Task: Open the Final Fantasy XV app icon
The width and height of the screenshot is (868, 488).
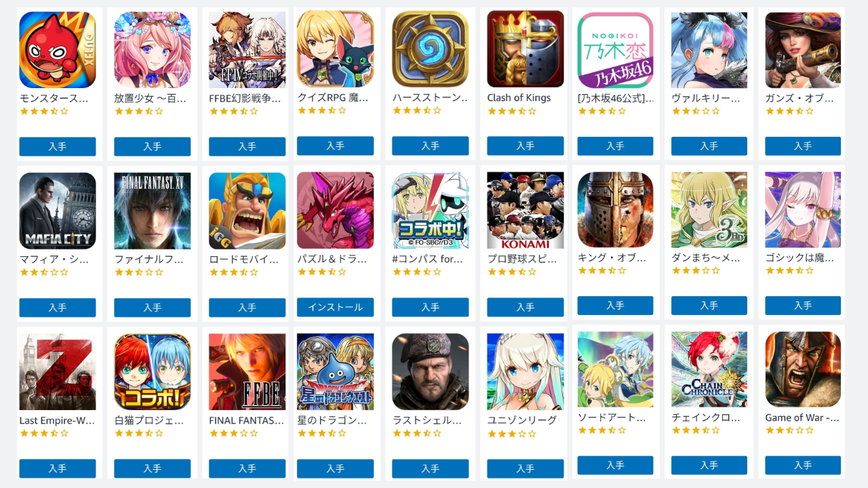Action: [x=153, y=211]
